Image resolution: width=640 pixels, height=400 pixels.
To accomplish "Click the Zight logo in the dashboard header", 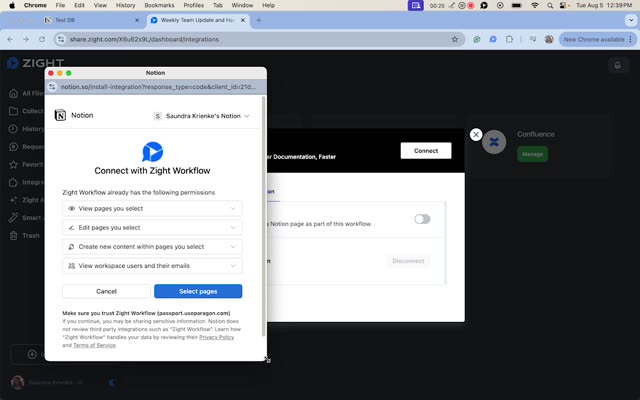I will pyautogui.click(x=36, y=63).
